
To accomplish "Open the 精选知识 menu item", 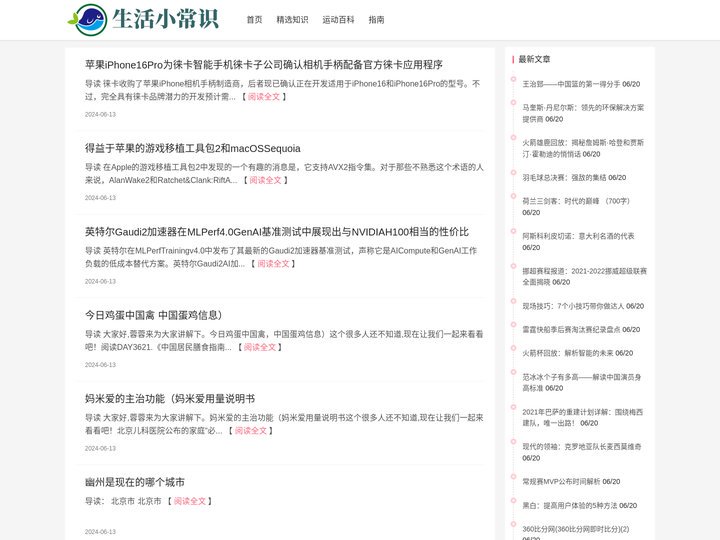I will click(292, 20).
